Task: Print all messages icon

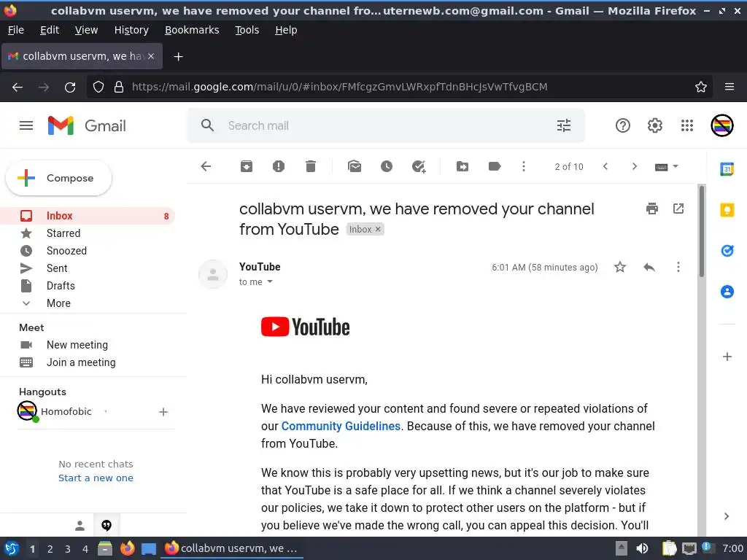Action: coord(652,209)
